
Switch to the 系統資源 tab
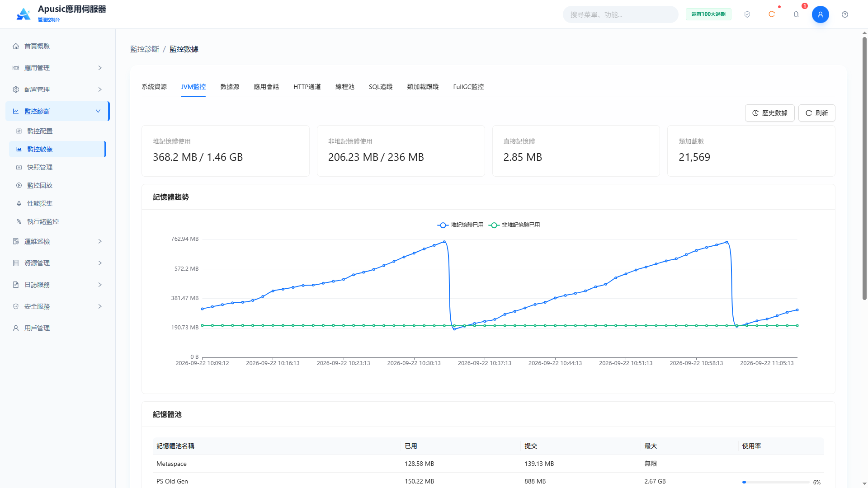(x=154, y=87)
